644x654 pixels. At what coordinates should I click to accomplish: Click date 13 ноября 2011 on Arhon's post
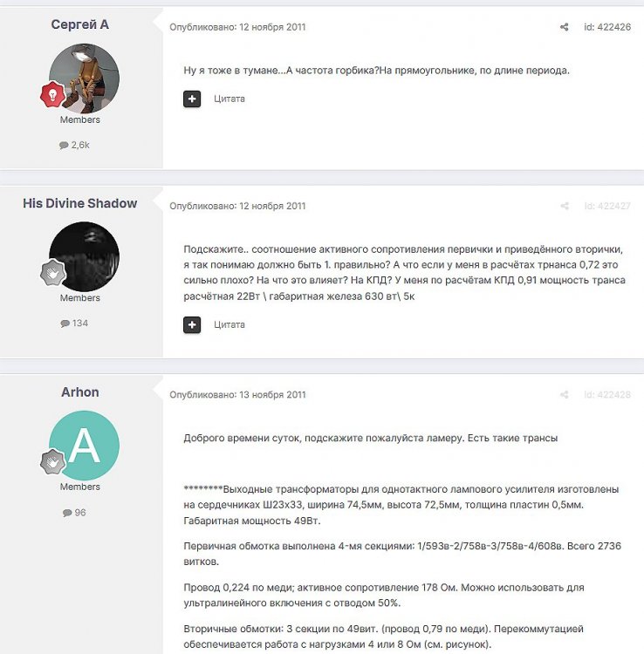[x=272, y=394]
